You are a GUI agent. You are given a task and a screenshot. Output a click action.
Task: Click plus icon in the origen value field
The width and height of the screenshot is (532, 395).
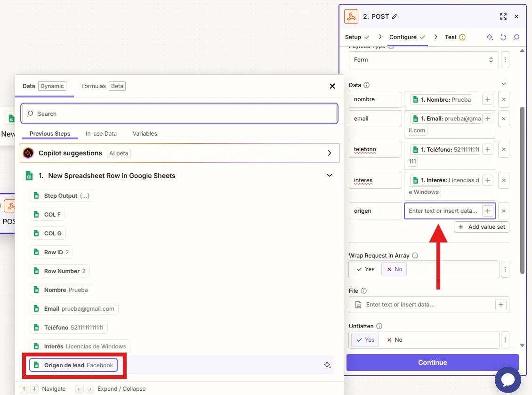[488, 211]
